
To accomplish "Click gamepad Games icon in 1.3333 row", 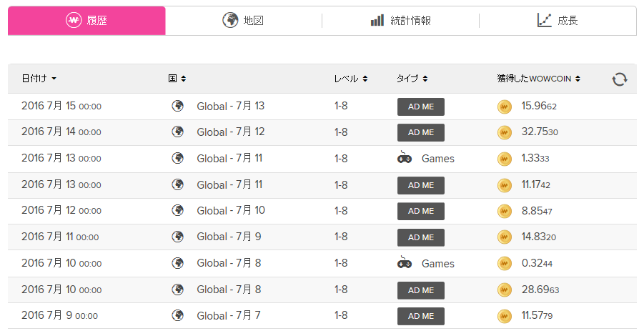I will click(x=404, y=158).
